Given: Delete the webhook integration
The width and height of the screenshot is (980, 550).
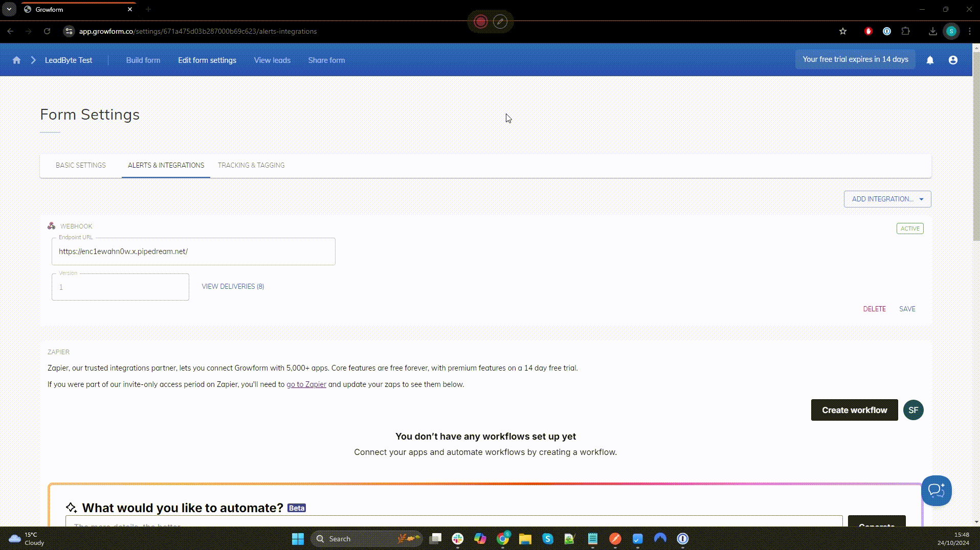Looking at the screenshot, I should coord(874,309).
